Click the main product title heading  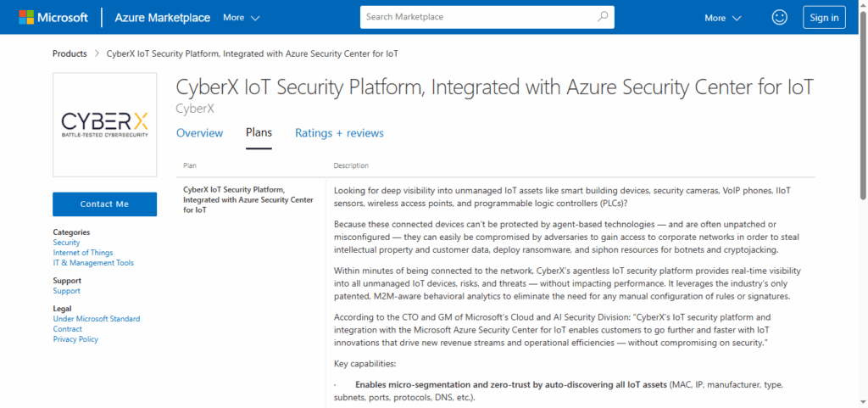[495, 87]
